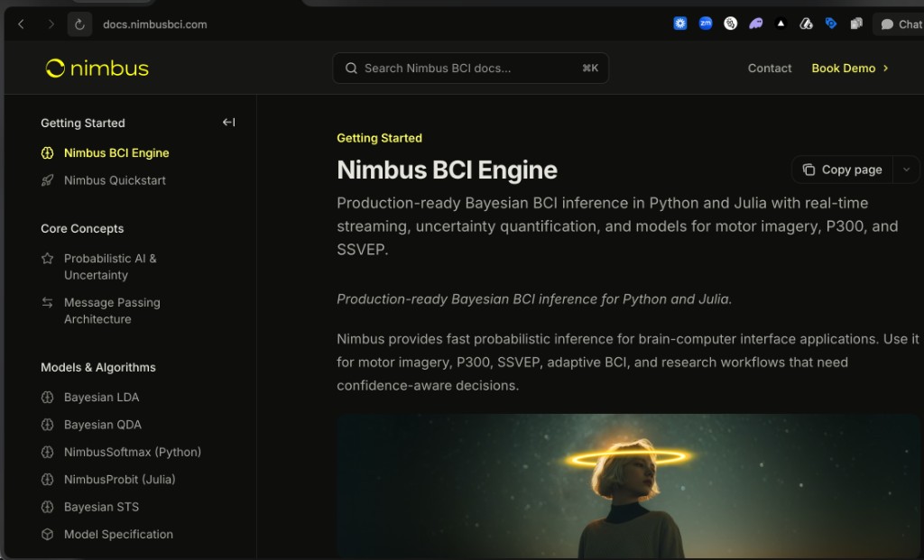The width and height of the screenshot is (924, 560).
Task: Open the Model Specification page
Action: [118, 534]
